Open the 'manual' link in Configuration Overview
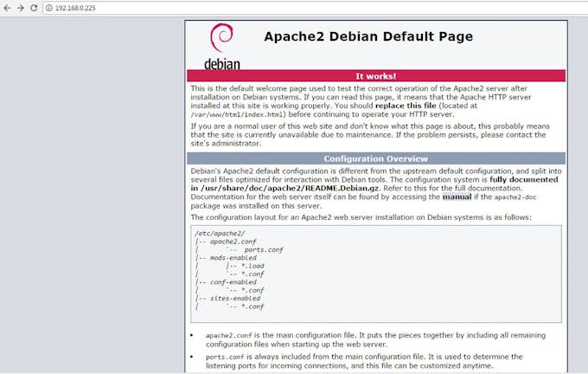 point(457,197)
